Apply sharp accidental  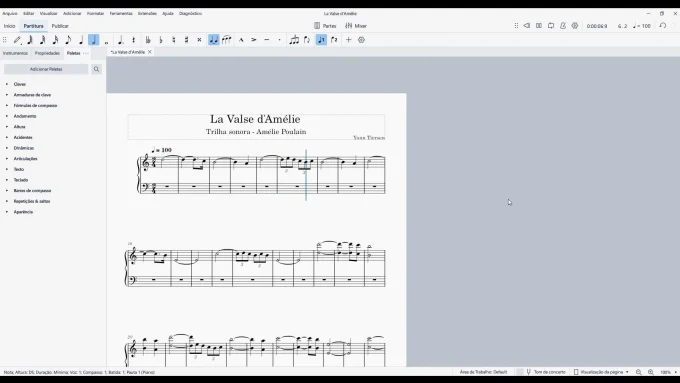[186, 40]
